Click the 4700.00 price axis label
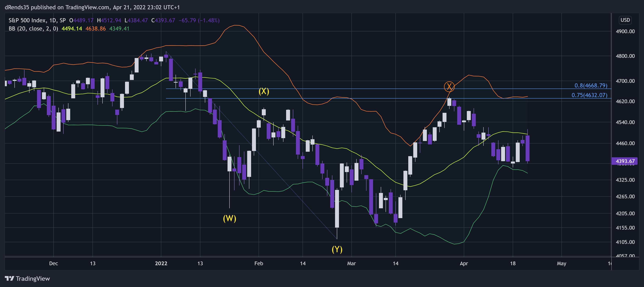The image size is (644, 287). (625, 81)
